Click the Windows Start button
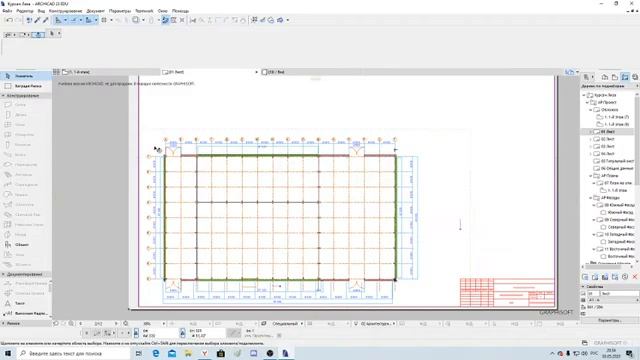Viewport: 640px width, 360px height. [x=8, y=353]
